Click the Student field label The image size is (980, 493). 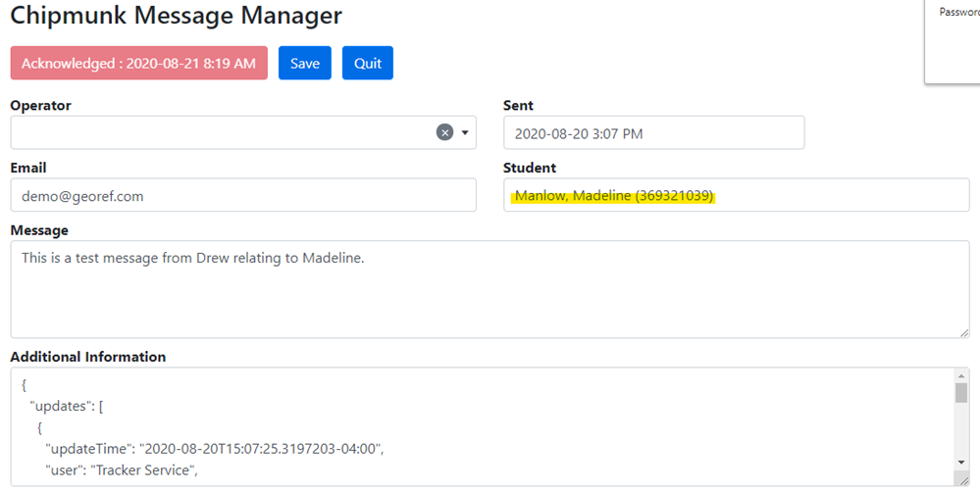tap(530, 168)
